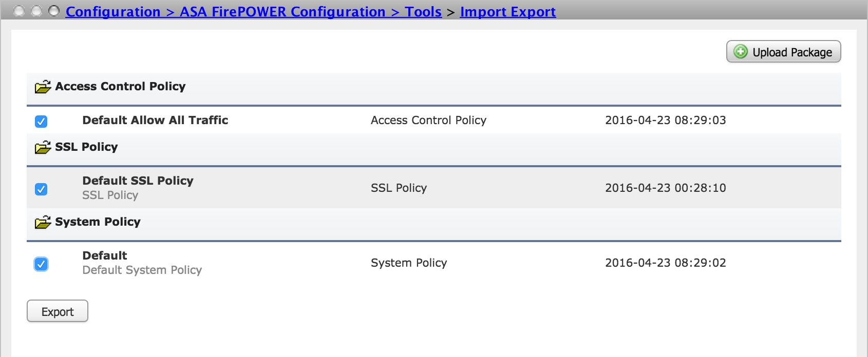Click the first gray window control button
868x357 pixels.
tap(19, 11)
